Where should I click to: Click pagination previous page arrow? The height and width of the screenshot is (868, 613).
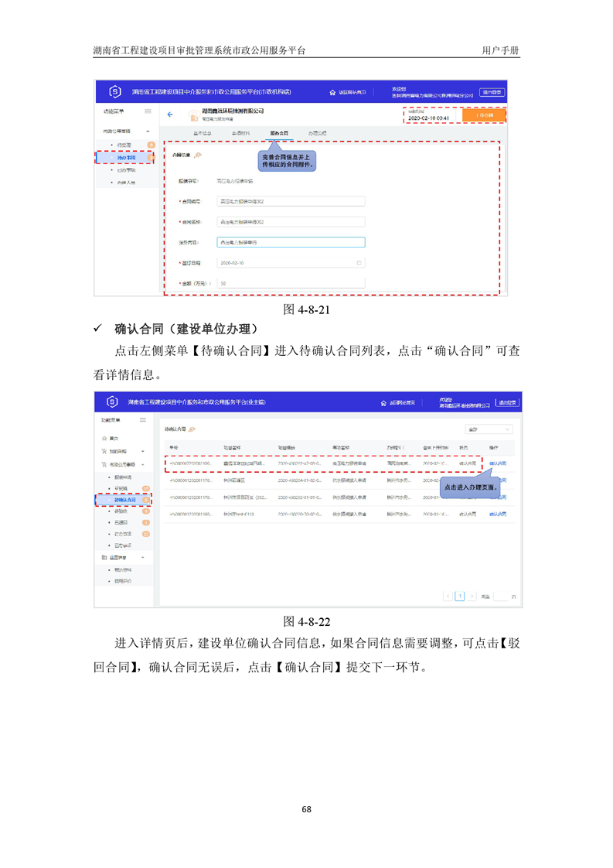pyautogui.click(x=448, y=596)
